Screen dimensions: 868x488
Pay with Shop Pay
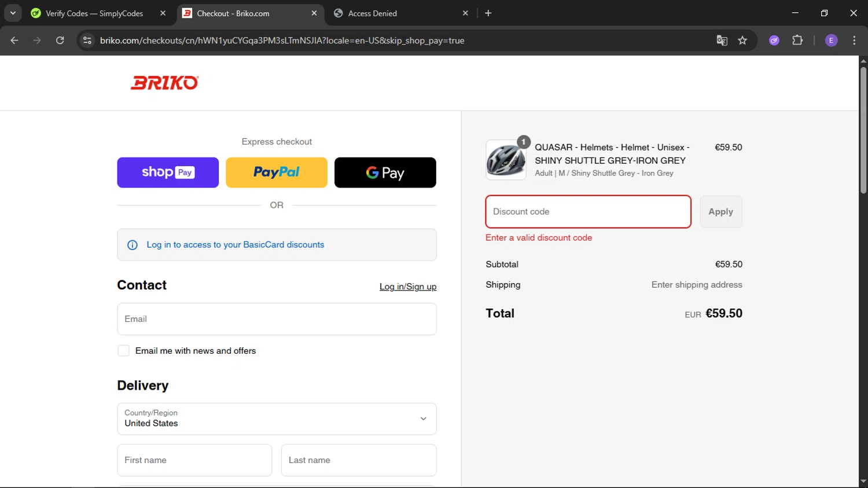click(x=168, y=173)
